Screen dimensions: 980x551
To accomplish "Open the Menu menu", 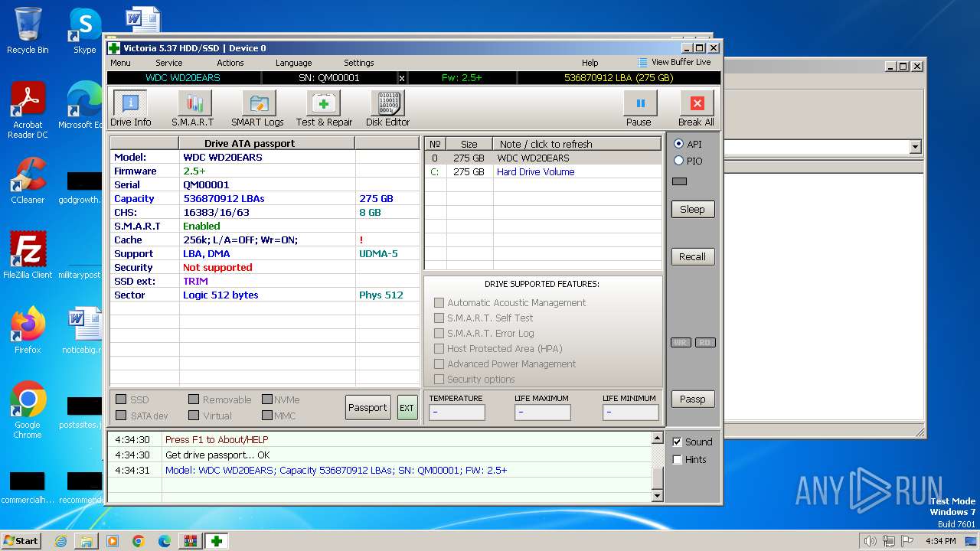I will [x=120, y=63].
